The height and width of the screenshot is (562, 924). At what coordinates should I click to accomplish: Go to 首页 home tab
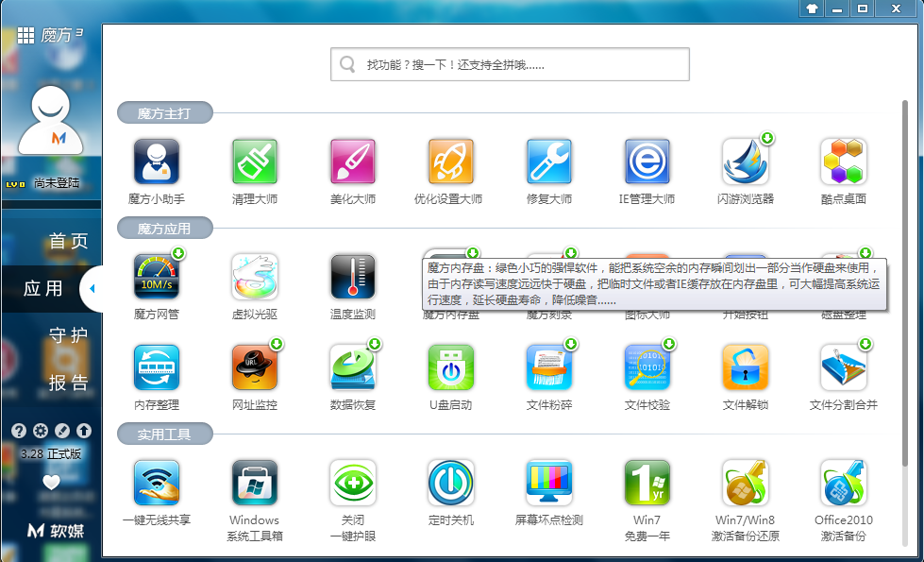point(68,241)
